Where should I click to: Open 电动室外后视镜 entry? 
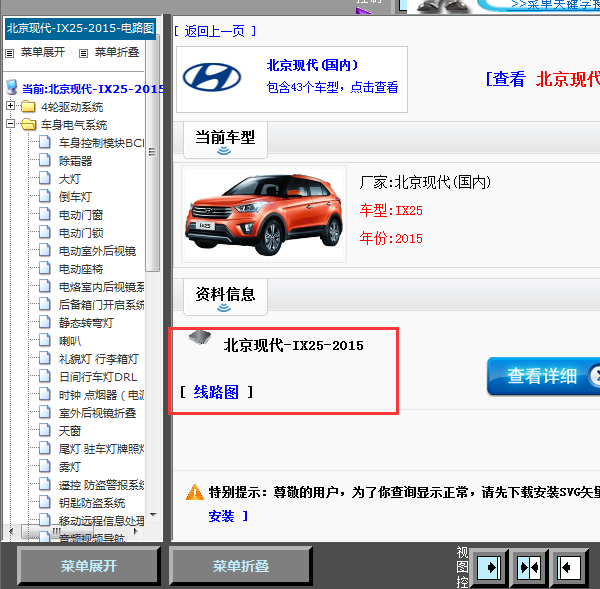point(98,251)
